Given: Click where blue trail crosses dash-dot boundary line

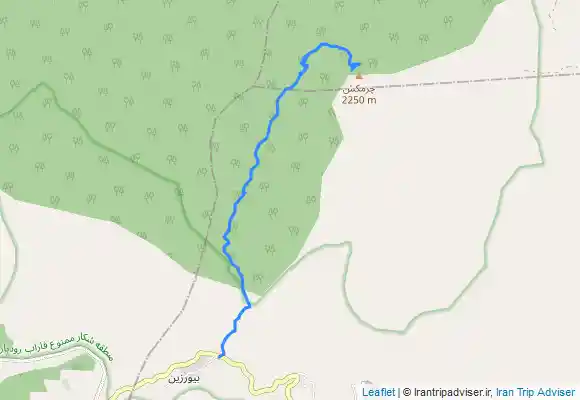Looking at the screenshot, I should pyautogui.click(x=288, y=88).
